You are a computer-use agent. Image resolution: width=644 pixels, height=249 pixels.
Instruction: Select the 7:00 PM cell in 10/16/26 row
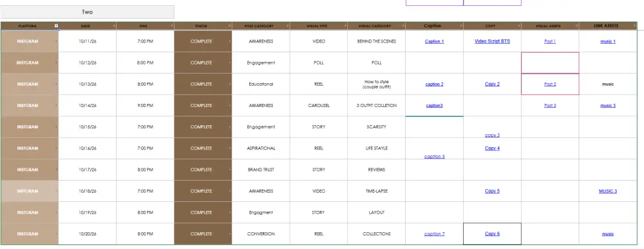click(x=146, y=148)
